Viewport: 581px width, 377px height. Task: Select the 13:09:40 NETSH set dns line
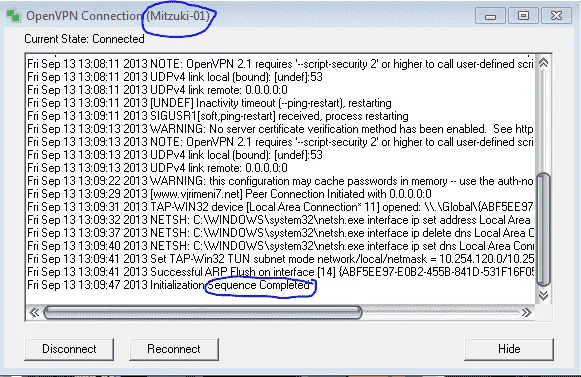pyautogui.click(x=280, y=246)
